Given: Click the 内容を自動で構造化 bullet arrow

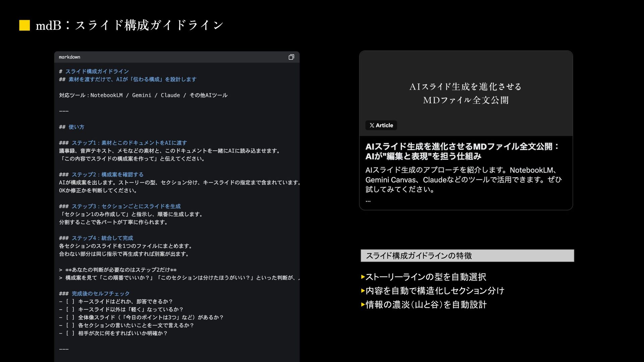Looking at the screenshot, I should [x=363, y=291].
